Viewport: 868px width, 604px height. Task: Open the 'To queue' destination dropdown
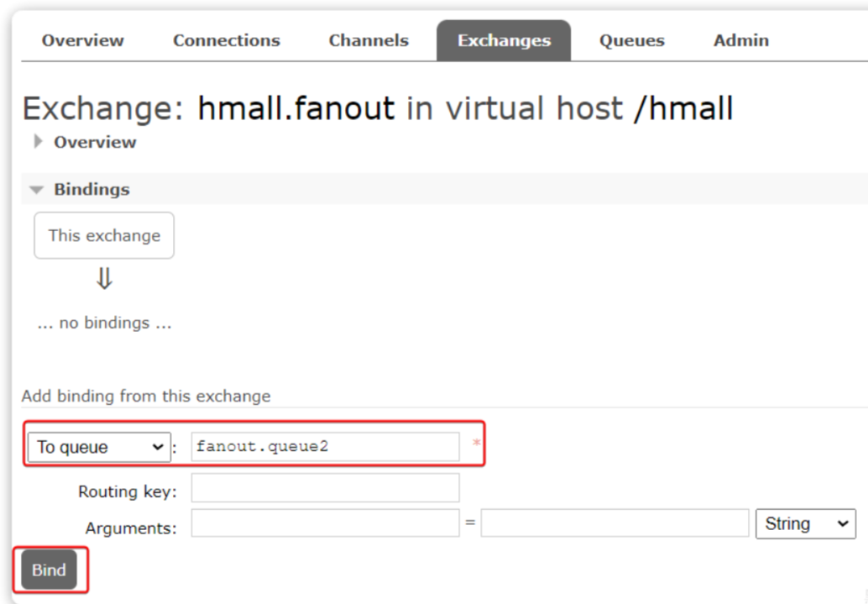100,447
